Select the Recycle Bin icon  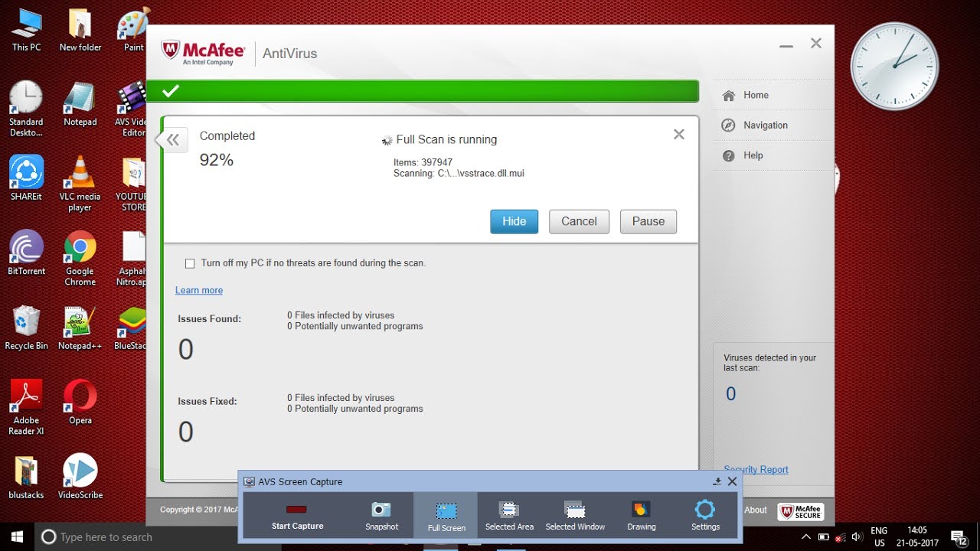[x=26, y=328]
